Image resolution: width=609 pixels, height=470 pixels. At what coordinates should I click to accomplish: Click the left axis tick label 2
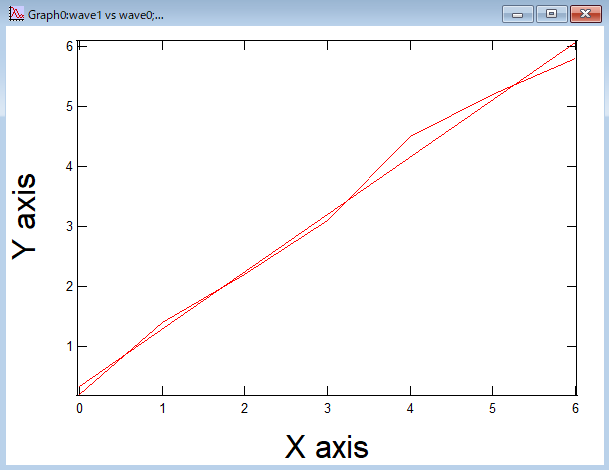tap(68, 287)
